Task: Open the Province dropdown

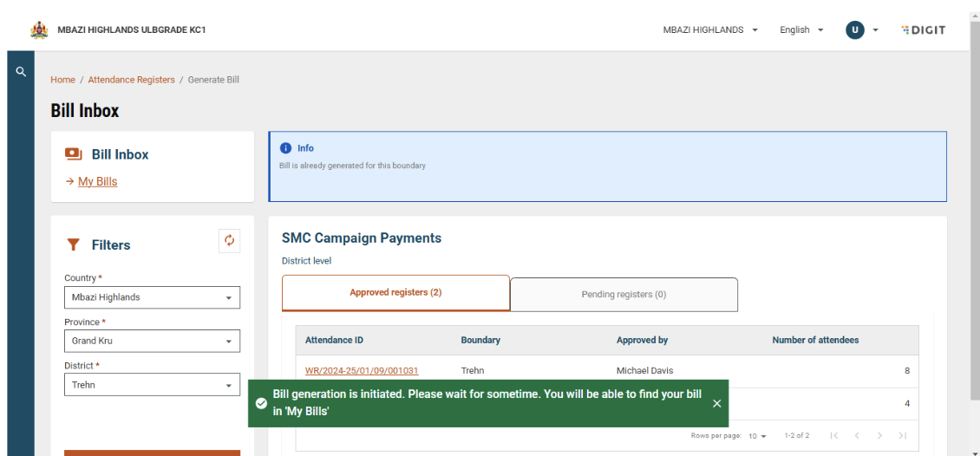Action: [152, 341]
